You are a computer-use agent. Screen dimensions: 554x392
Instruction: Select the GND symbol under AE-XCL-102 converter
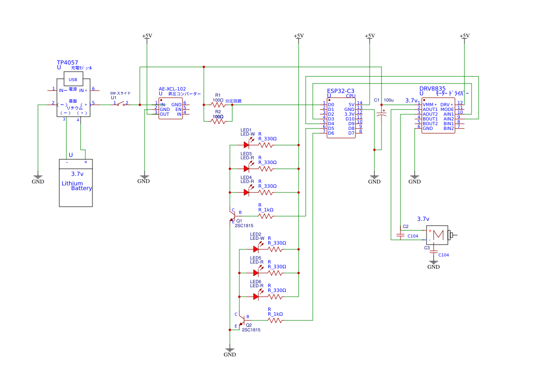[144, 179]
